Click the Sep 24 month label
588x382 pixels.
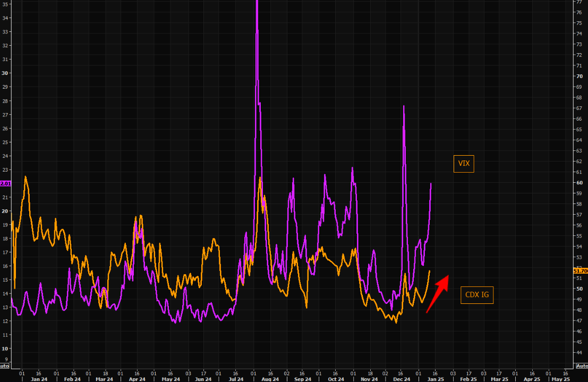[303, 379]
